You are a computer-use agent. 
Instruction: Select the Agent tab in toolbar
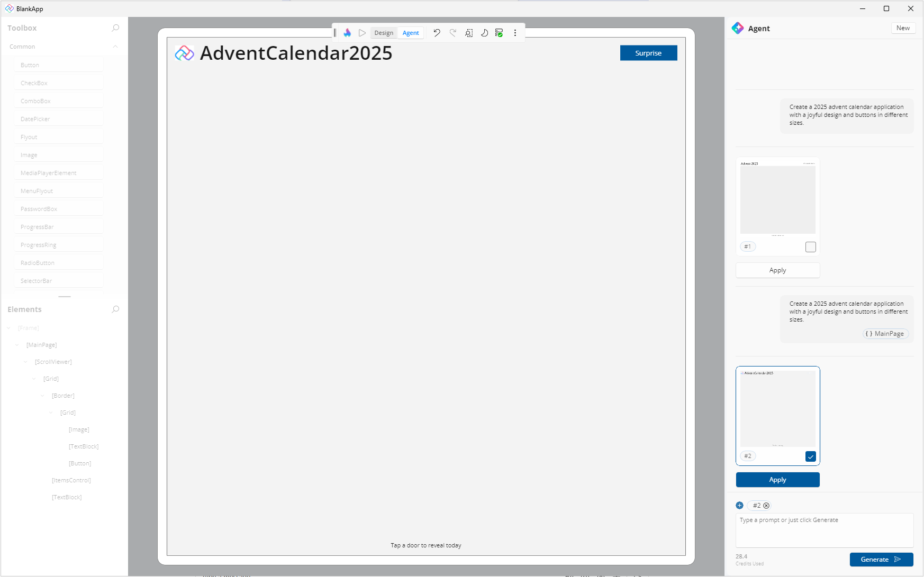point(411,33)
